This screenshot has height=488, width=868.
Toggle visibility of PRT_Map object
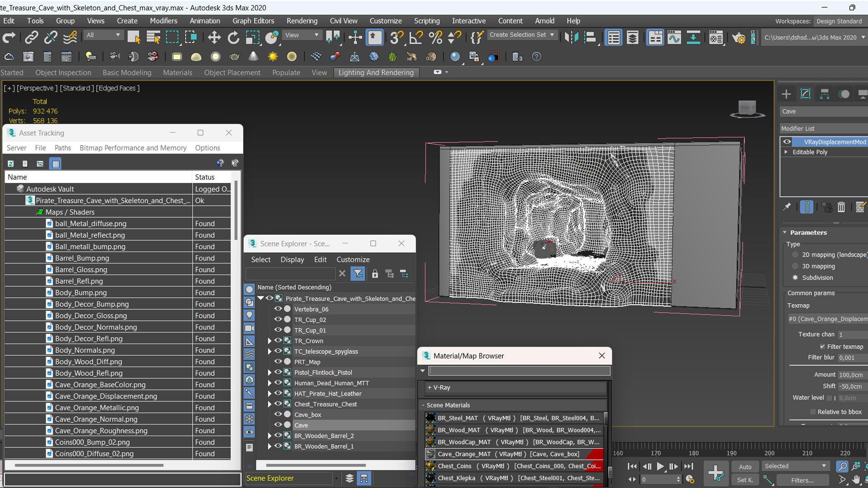[x=278, y=361]
